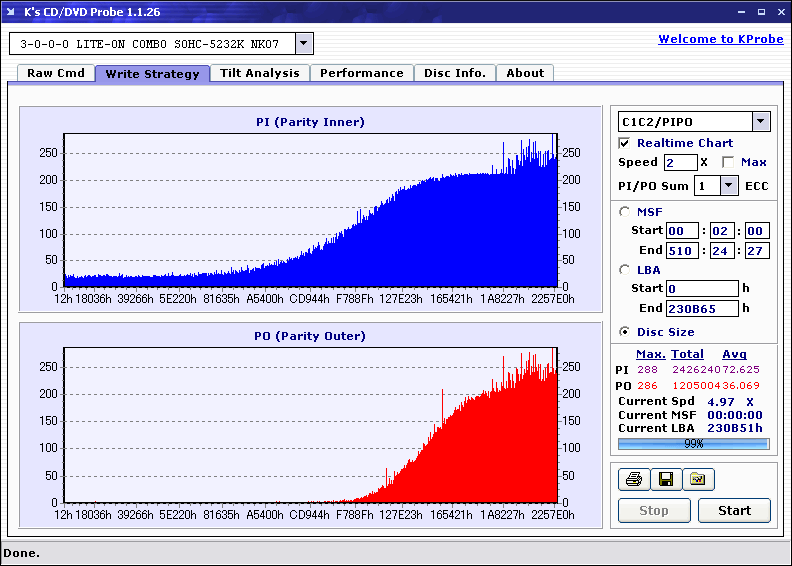Click the open folder icon
Viewport: 792px width, 566px height.
coord(698,479)
